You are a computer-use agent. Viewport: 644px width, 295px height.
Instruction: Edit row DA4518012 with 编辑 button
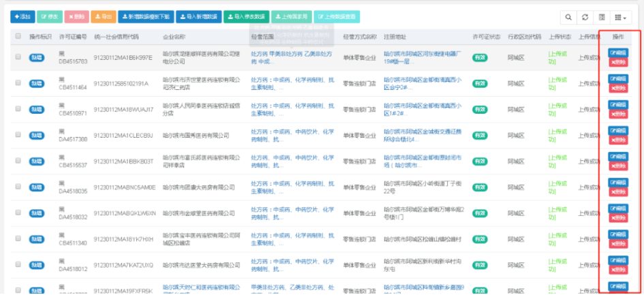coord(618,260)
